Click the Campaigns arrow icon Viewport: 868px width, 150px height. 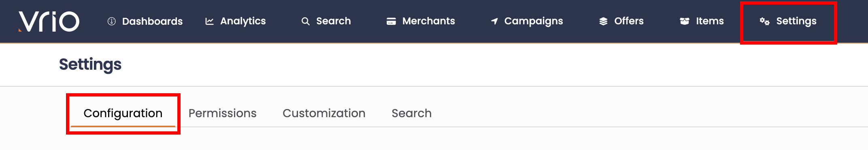(x=494, y=21)
